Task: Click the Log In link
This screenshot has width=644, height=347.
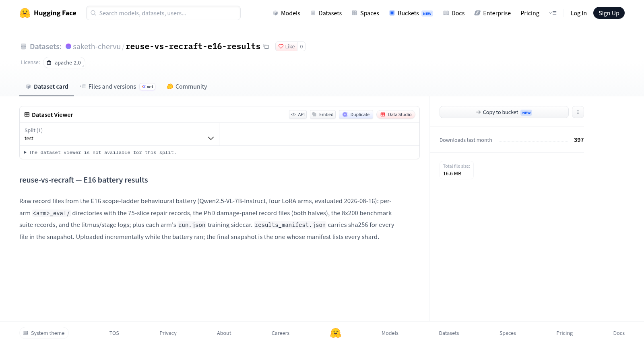Action: coord(578,13)
